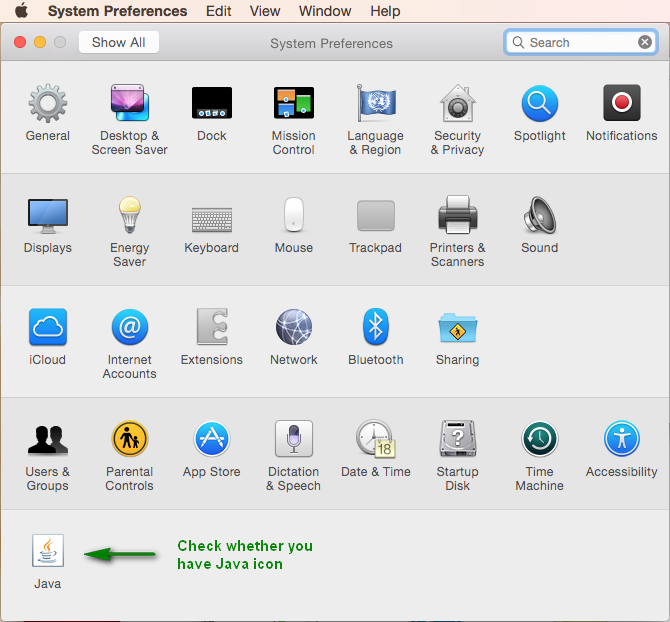Image resolution: width=670 pixels, height=622 pixels.
Task: Open Parental Controls pane
Action: 129,440
